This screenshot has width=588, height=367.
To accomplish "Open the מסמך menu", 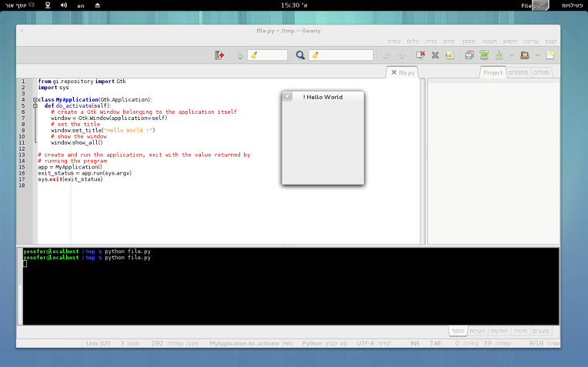I will click(x=468, y=42).
